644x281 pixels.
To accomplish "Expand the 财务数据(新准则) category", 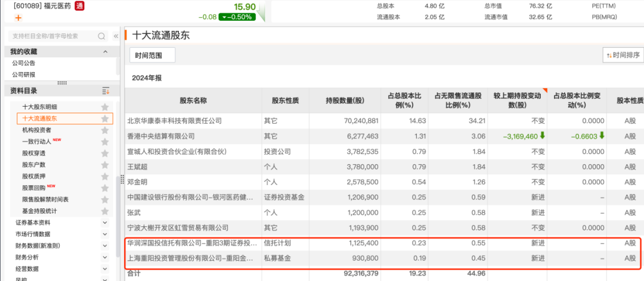I will tap(105, 246).
